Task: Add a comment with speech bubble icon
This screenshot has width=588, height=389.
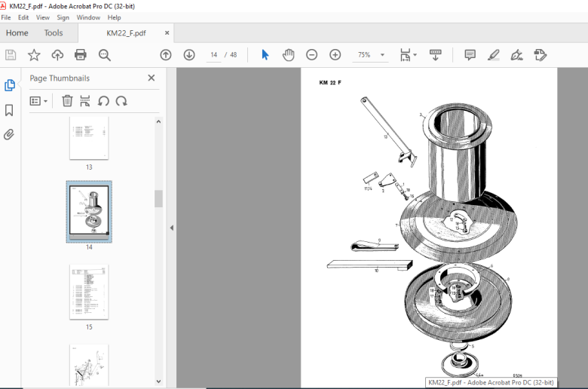Action: tap(470, 55)
